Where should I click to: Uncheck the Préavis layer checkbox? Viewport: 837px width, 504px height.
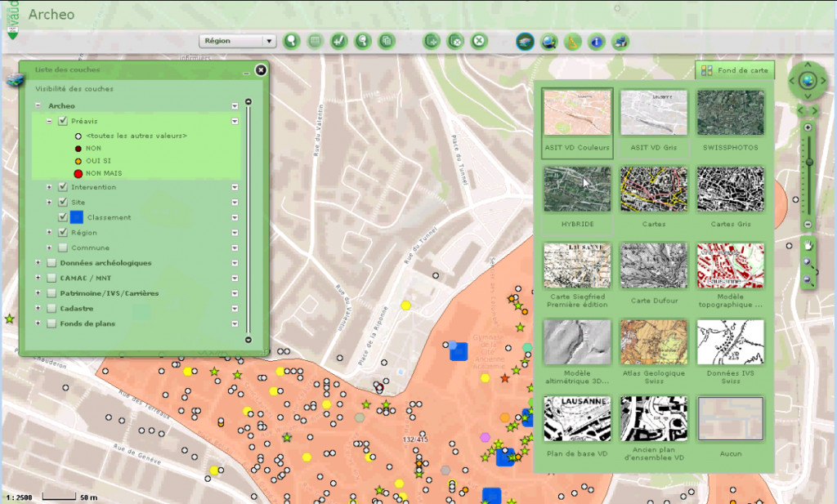[63, 121]
